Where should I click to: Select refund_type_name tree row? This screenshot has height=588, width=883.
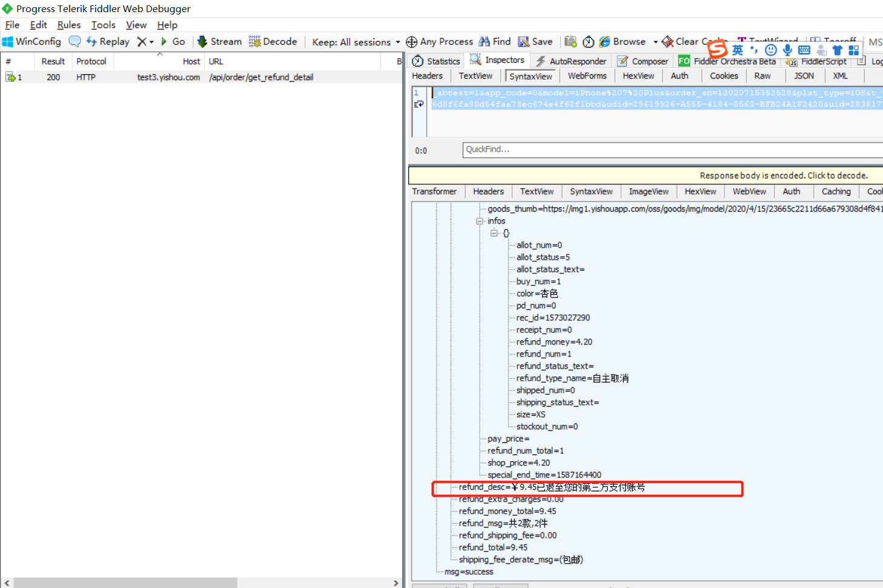572,378
